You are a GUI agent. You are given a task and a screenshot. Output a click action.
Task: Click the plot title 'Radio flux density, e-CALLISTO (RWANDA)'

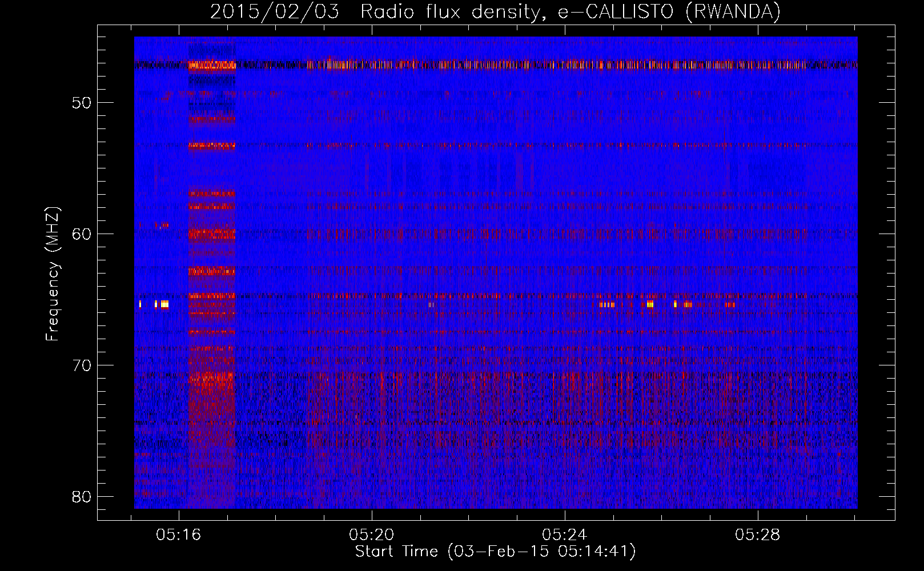pos(571,11)
